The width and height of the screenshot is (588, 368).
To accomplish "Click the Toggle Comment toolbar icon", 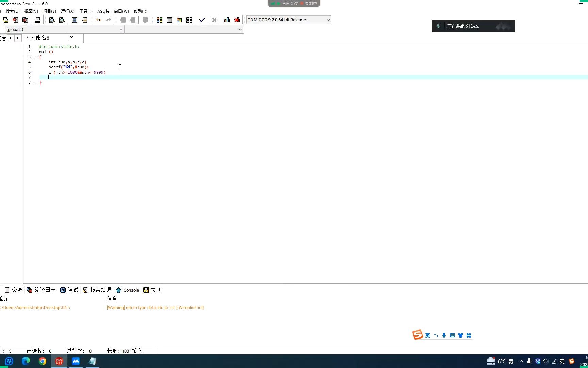I will (x=145, y=20).
